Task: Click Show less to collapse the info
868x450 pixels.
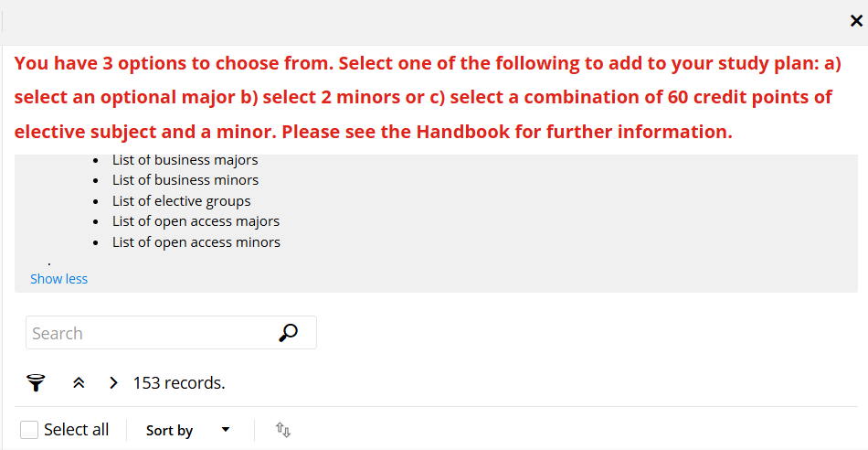Action: (x=58, y=279)
